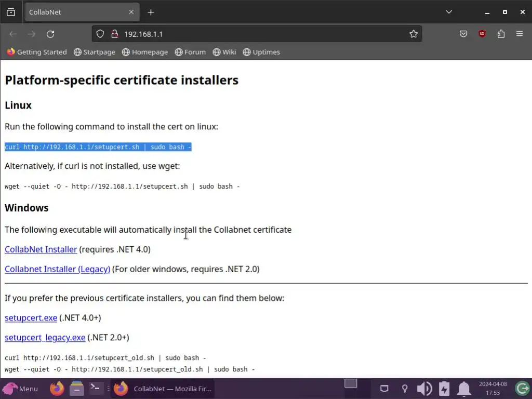Close the CollabNet tab
This screenshot has width=532, height=399.
(x=131, y=12)
